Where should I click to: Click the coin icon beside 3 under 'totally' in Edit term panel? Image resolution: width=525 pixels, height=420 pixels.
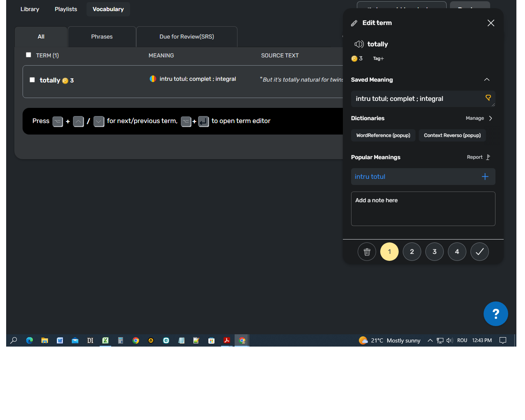(x=354, y=59)
